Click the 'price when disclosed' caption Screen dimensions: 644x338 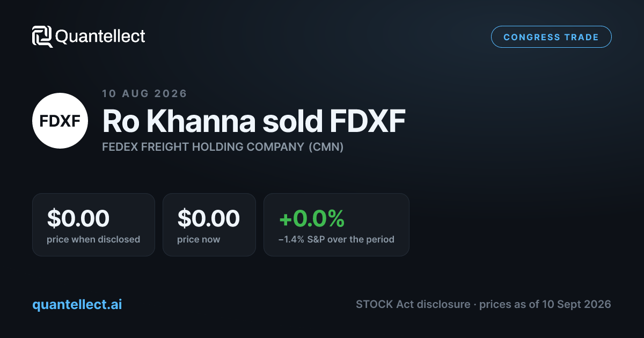point(93,239)
